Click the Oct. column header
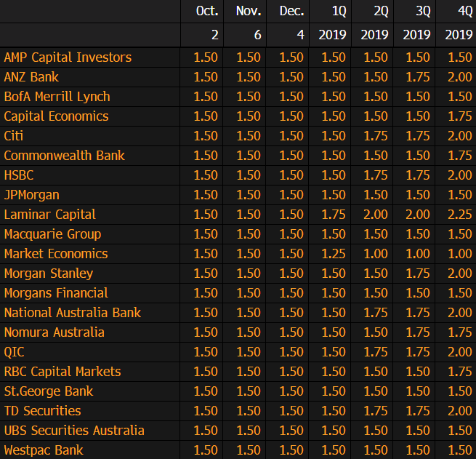Screen dimensions: 476x459 click(206, 11)
